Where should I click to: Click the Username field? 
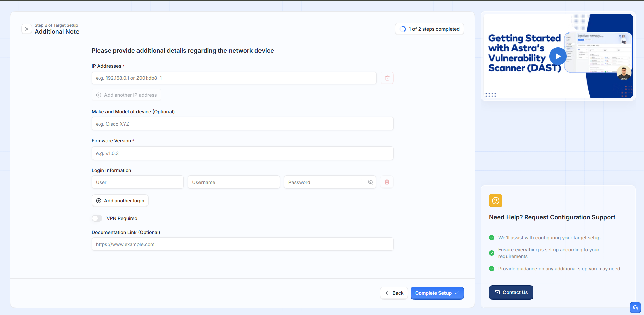(x=234, y=182)
